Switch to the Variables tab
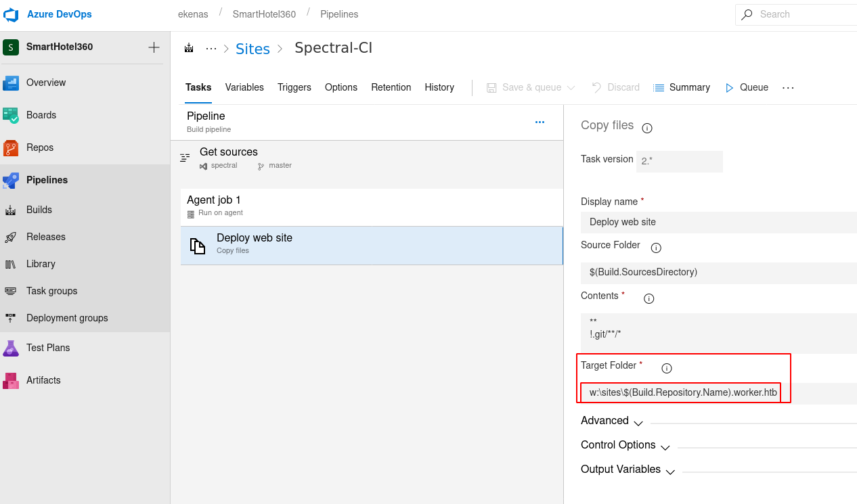This screenshot has height=504, width=857. click(x=244, y=87)
